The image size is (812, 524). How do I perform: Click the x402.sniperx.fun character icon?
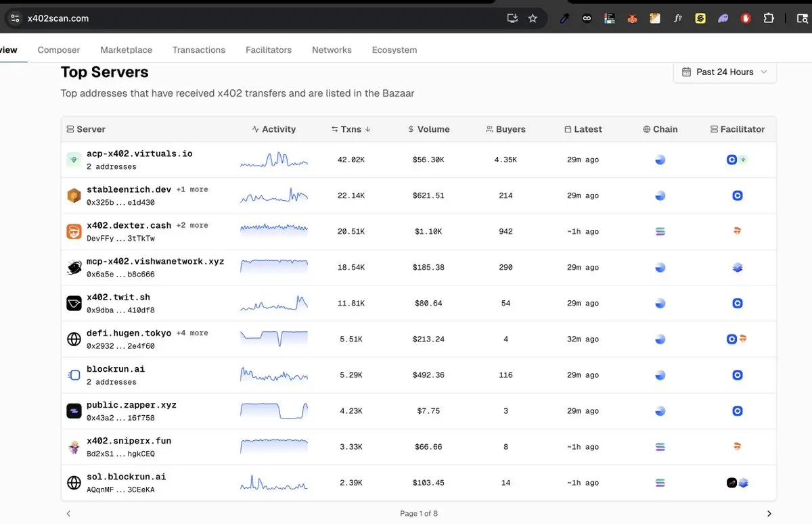[74, 447]
